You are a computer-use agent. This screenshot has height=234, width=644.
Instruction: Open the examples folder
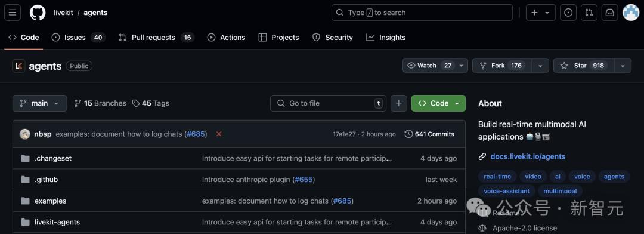point(50,201)
